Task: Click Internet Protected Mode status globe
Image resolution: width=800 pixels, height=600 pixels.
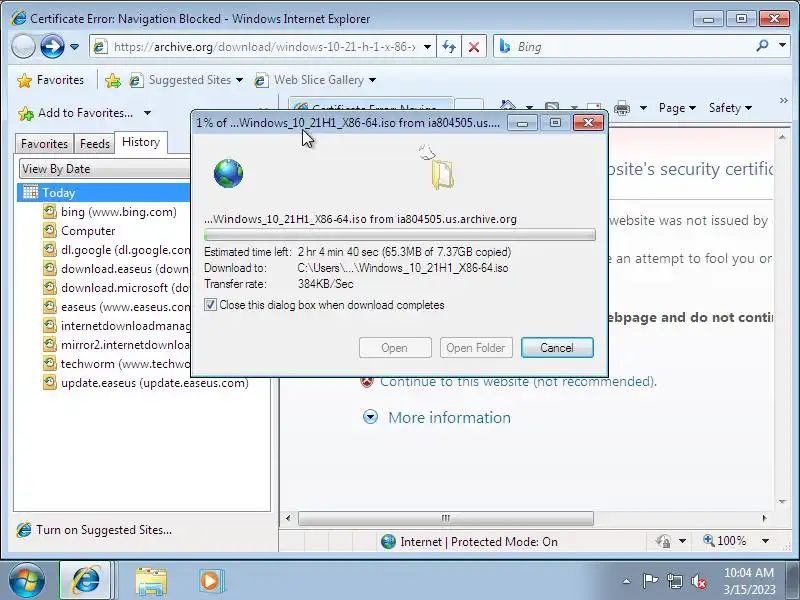Action: (x=388, y=542)
